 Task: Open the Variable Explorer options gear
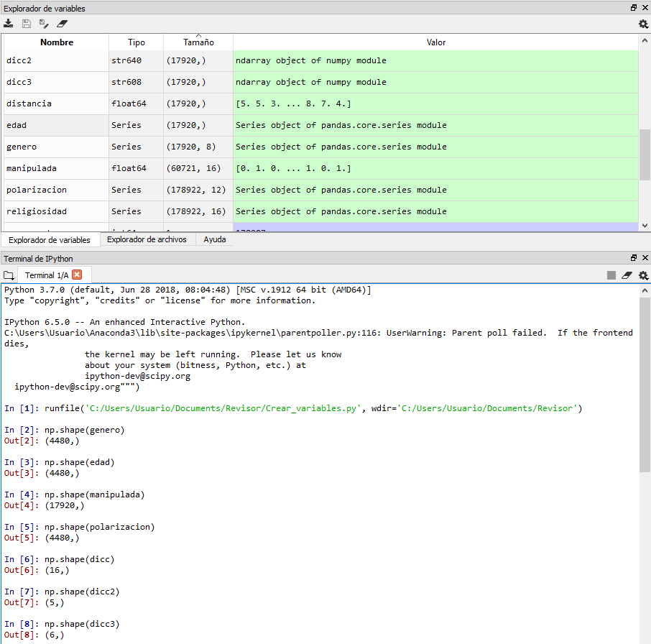click(x=643, y=24)
